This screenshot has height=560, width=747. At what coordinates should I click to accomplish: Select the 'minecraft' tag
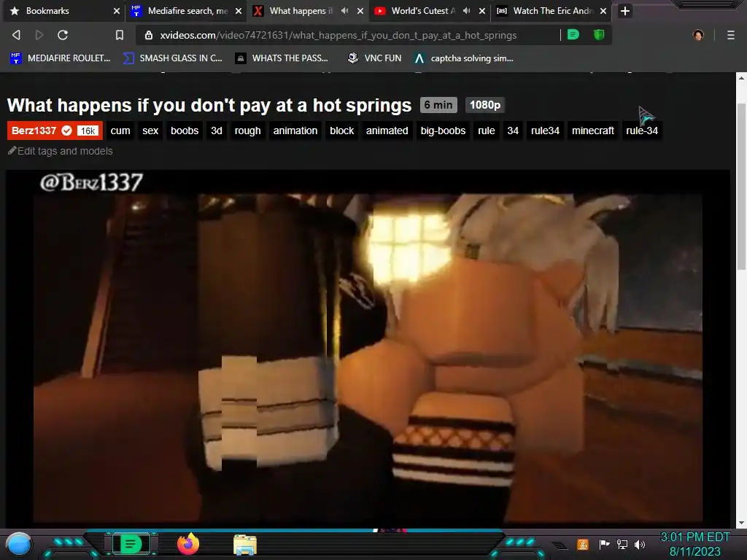(x=592, y=131)
